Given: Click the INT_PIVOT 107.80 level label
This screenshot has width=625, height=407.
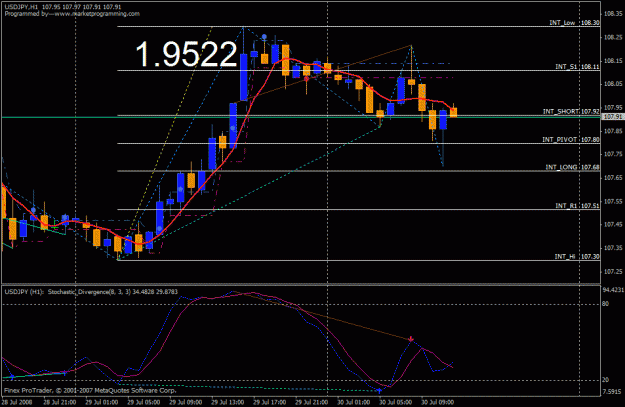Looking at the screenshot, I should click(571, 140).
